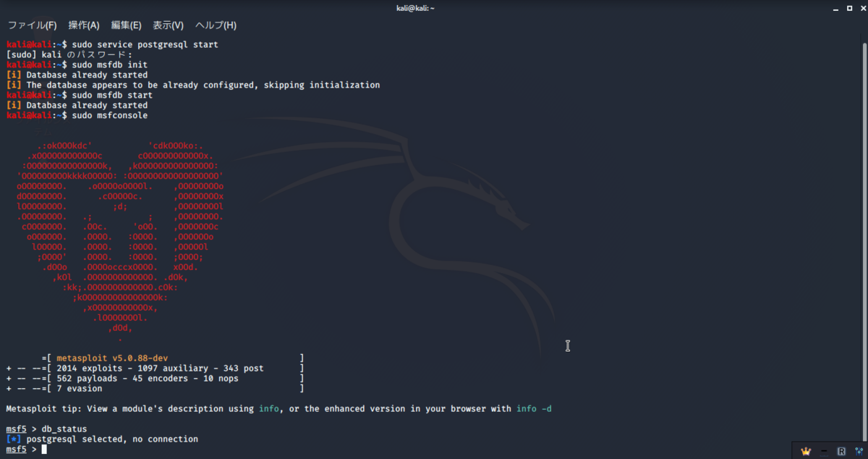Click the 'sudo msfconsole' command text
The height and width of the screenshot is (459, 868).
[x=110, y=116]
